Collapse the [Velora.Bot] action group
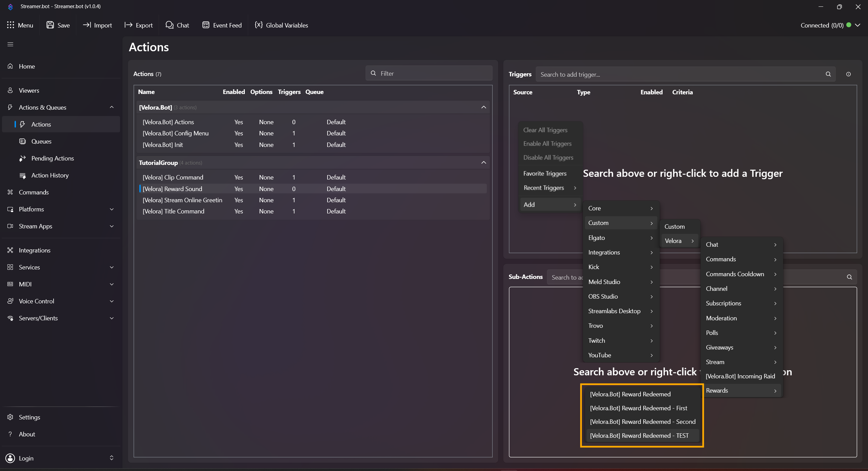Screen dimensions: 868x471 pyautogui.click(x=484, y=107)
